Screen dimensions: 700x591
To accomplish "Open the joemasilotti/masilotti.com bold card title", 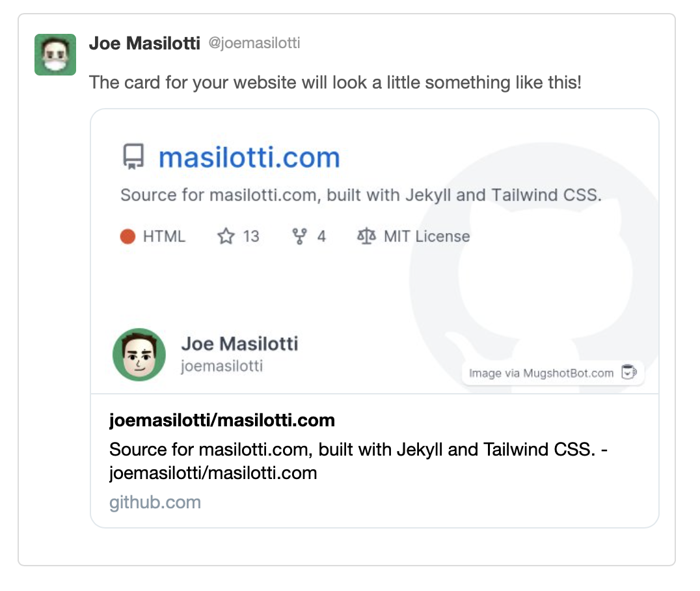I will tap(222, 420).
